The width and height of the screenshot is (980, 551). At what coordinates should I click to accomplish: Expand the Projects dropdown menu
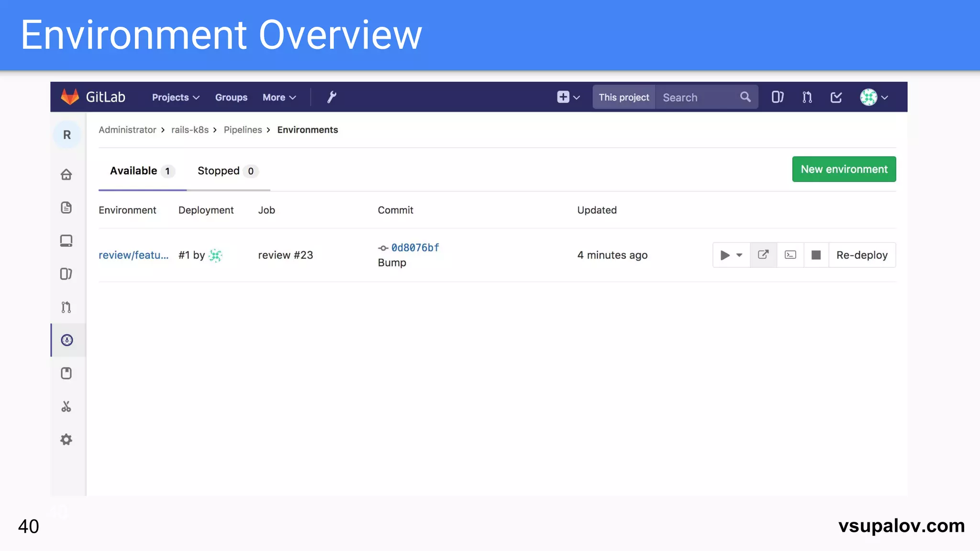pos(176,97)
